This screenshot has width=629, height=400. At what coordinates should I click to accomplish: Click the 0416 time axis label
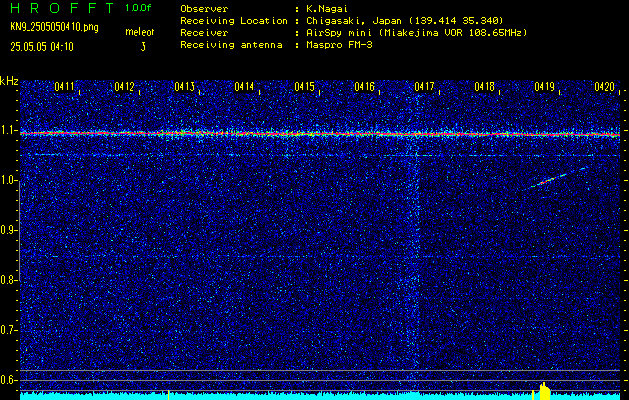coord(365,87)
